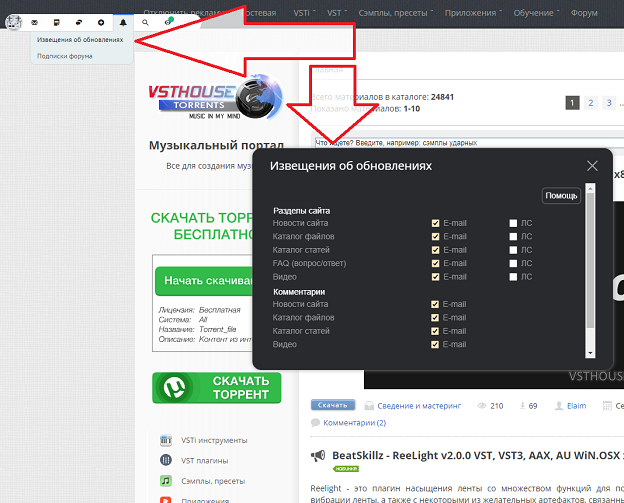Click the 'Помощь' button in dialog
Screen dimensions: 624x503
click(561, 196)
